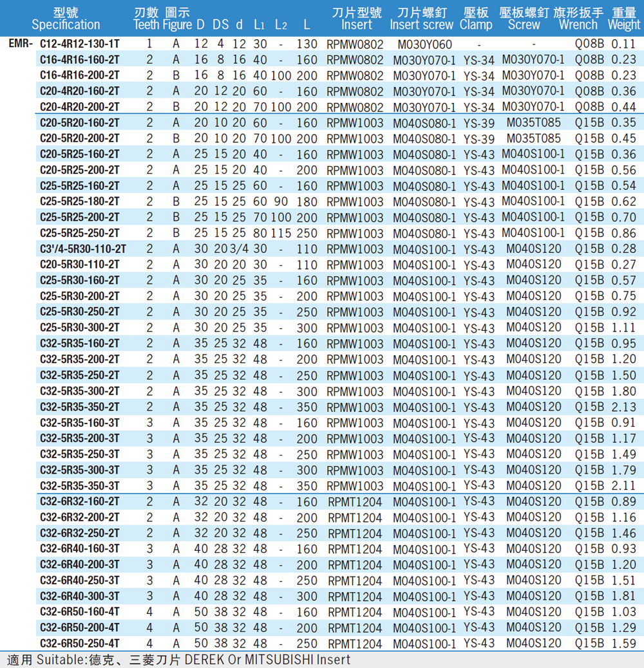Screen dimensions: 644x668
Task: Select the C32-5R35-350-3T specification cell
Action: (x=79, y=486)
